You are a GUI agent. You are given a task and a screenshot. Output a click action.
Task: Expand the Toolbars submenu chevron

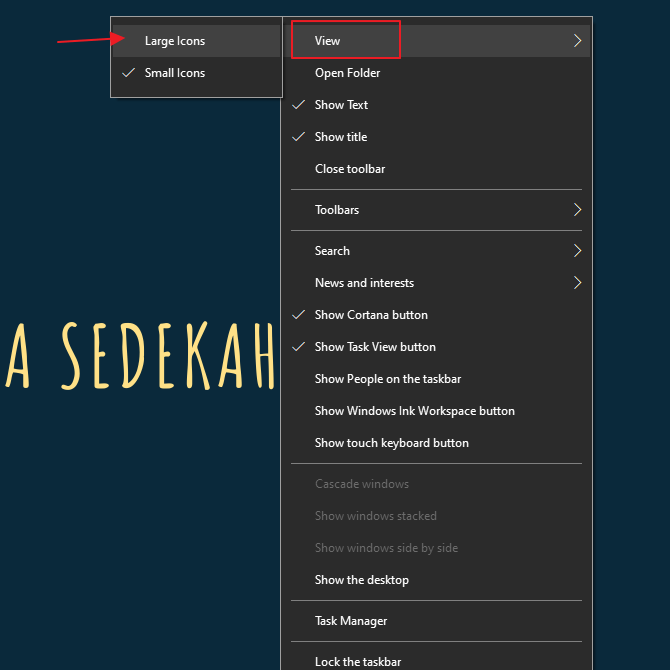click(577, 210)
